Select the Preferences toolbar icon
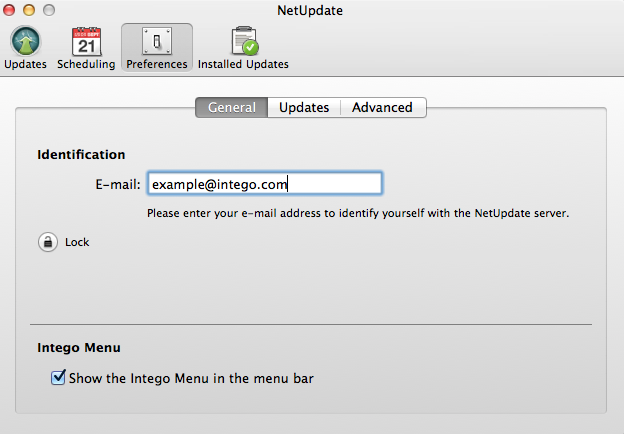This screenshot has width=624, height=434. (x=157, y=48)
